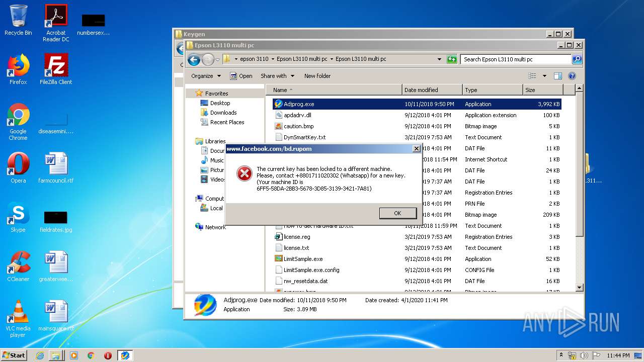
Task: Click the Start button
Action: click(14, 355)
